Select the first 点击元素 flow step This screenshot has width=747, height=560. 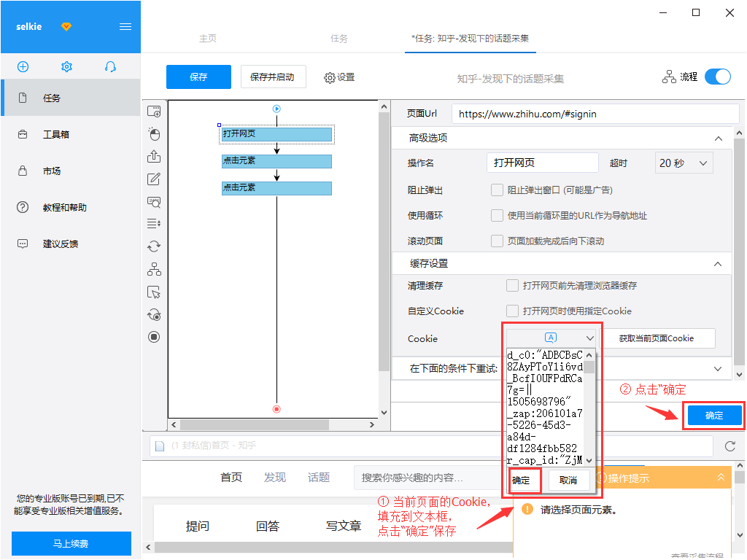point(276,161)
